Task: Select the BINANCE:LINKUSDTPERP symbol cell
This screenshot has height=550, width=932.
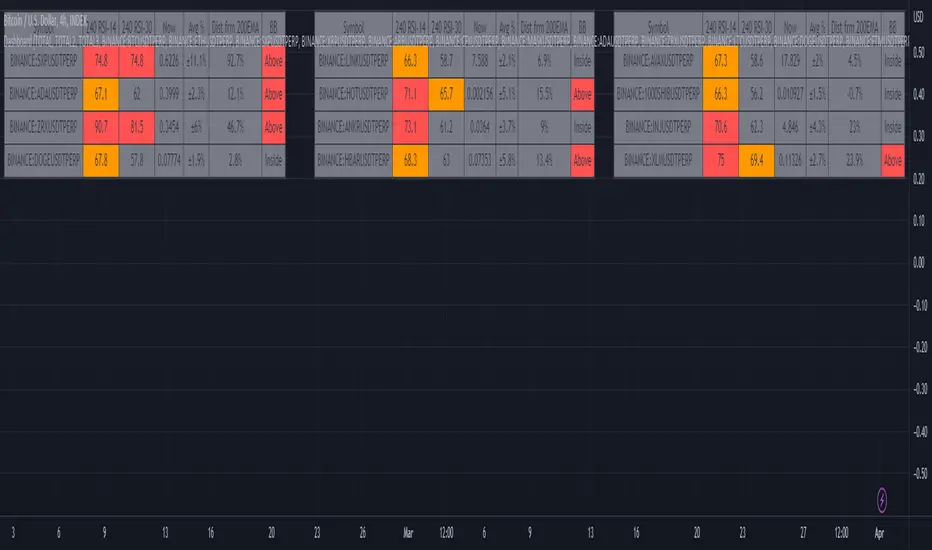Action: click(353, 61)
